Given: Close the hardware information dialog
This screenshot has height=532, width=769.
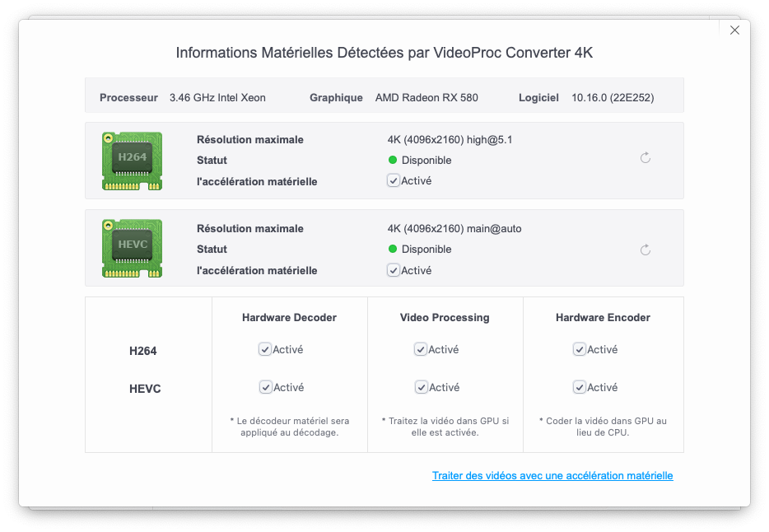Looking at the screenshot, I should (734, 30).
